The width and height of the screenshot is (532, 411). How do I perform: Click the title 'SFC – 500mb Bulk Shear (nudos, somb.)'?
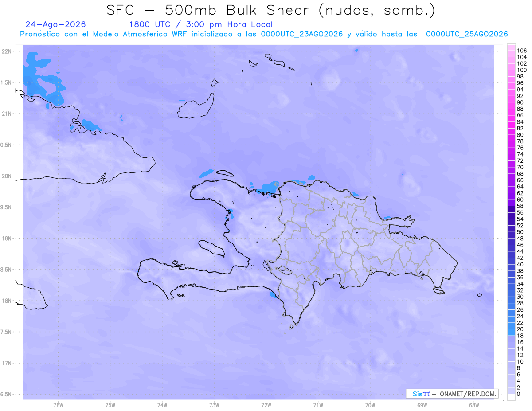click(271, 11)
